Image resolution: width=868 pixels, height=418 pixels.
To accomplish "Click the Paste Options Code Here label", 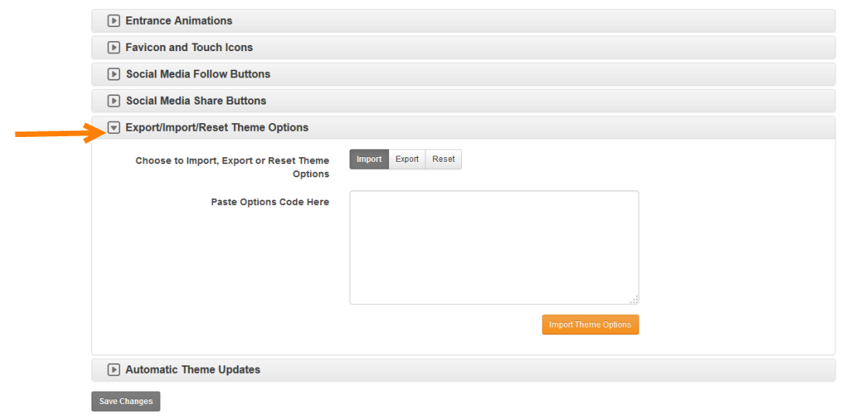I will [x=270, y=202].
